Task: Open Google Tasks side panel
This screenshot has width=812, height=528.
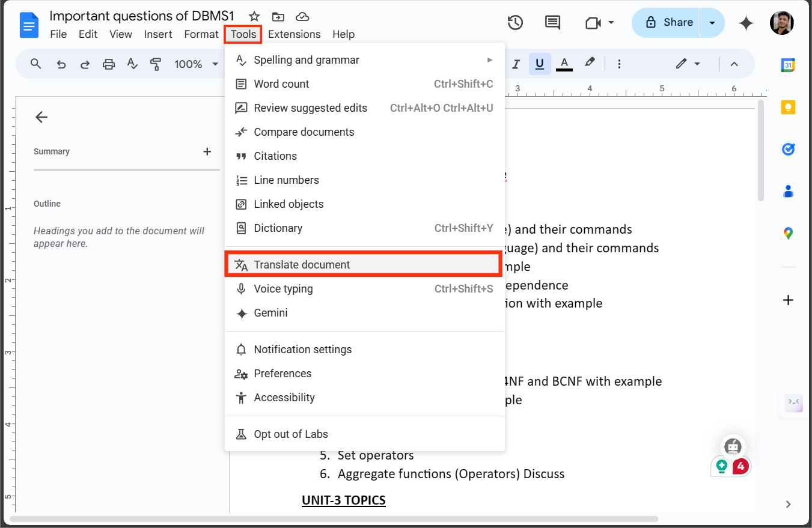Action: pos(789,149)
